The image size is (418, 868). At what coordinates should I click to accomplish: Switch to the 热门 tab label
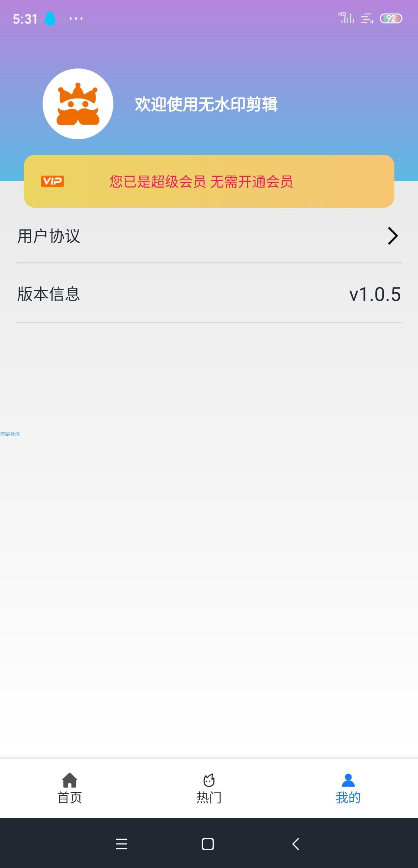[x=209, y=798]
